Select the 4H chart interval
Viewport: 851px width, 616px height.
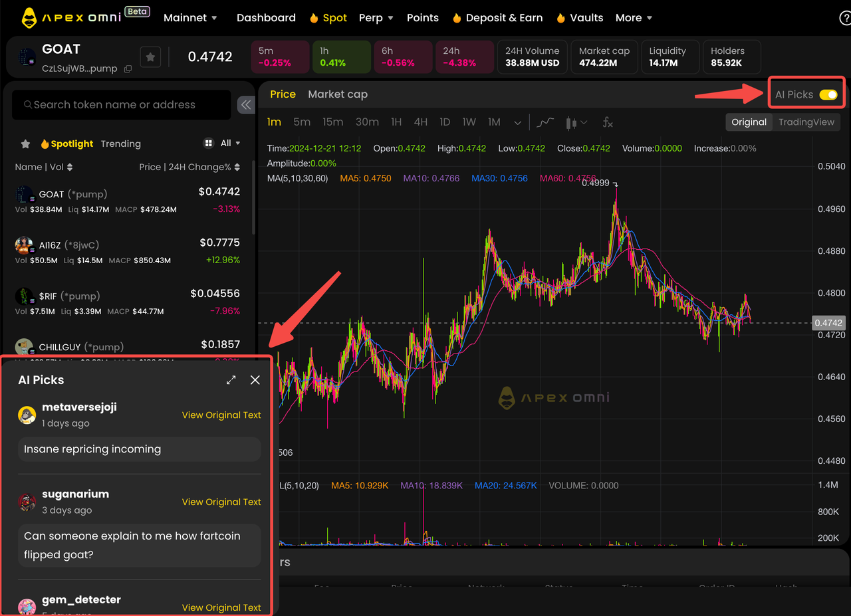[x=421, y=122]
